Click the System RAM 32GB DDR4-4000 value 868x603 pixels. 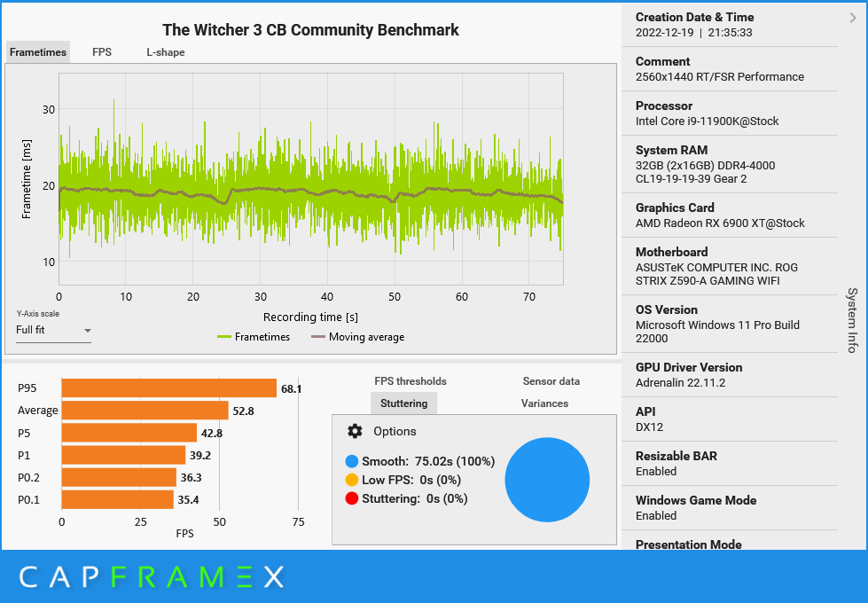click(705, 172)
